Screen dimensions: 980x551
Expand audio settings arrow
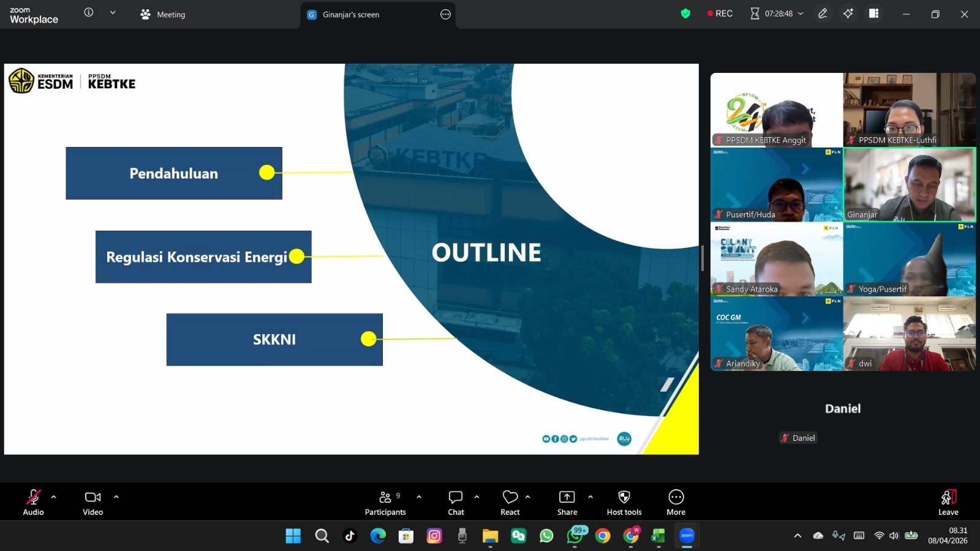click(54, 497)
